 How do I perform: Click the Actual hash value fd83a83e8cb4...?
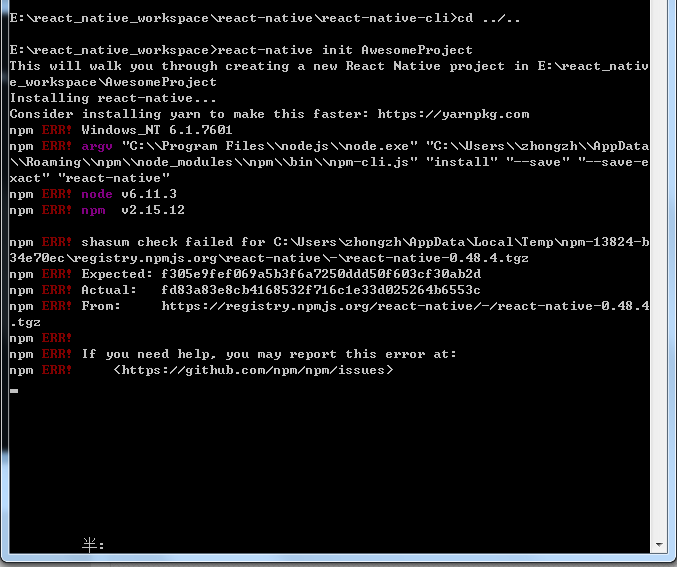[x=321, y=290]
